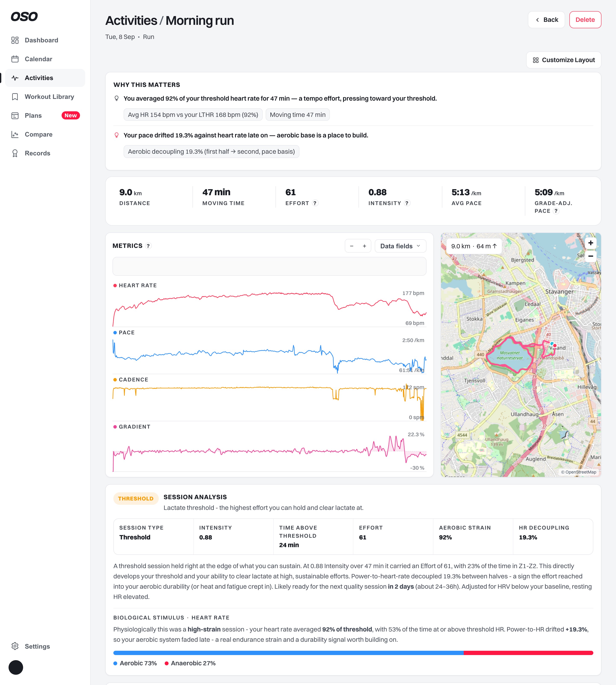The width and height of the screenshot is (616, 685).
Task: Open Compare page
Action: pyautogui.click(x=45, y=134)
